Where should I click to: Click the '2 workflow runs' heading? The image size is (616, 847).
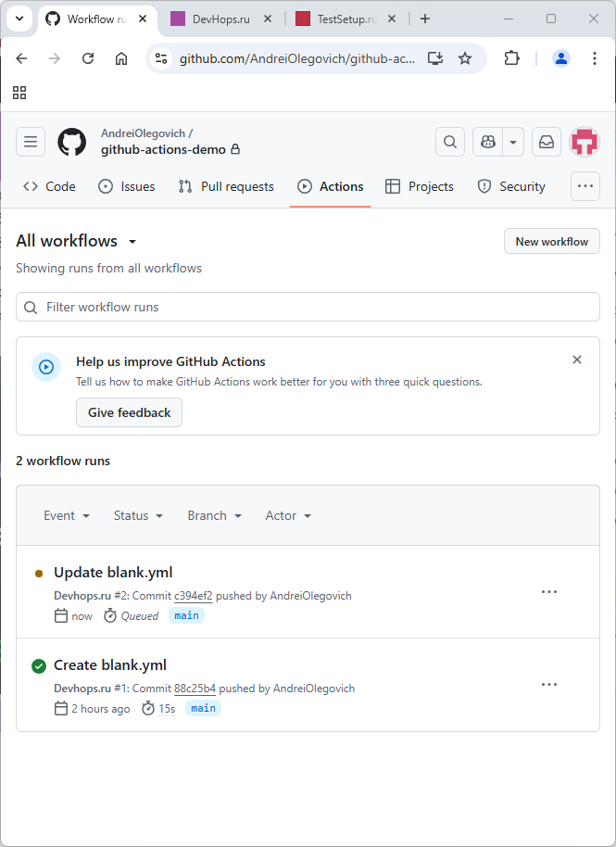pyautogui.click(x=63, y=461)
